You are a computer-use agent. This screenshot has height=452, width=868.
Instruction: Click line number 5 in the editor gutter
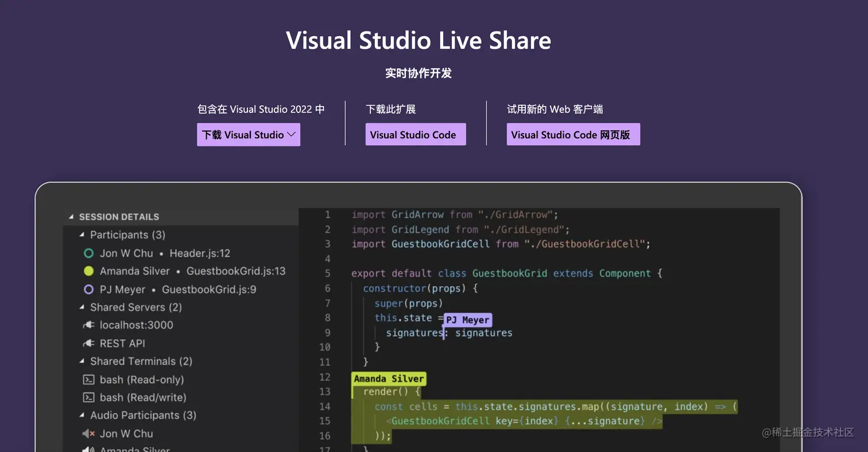pos(327,274)
